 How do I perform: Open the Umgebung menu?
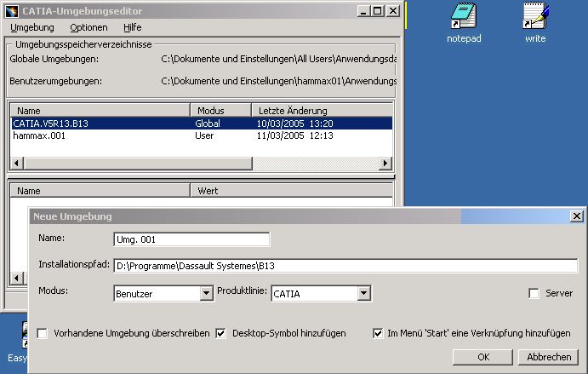(x=32, y=27)
